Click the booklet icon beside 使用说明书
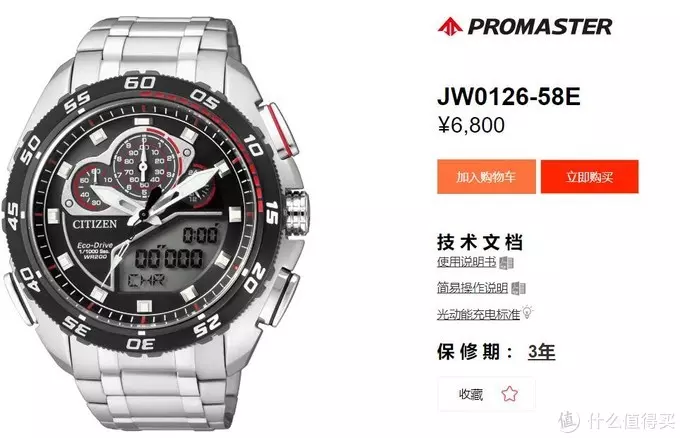This screenshot has width=680, height=438. point(506,262)
